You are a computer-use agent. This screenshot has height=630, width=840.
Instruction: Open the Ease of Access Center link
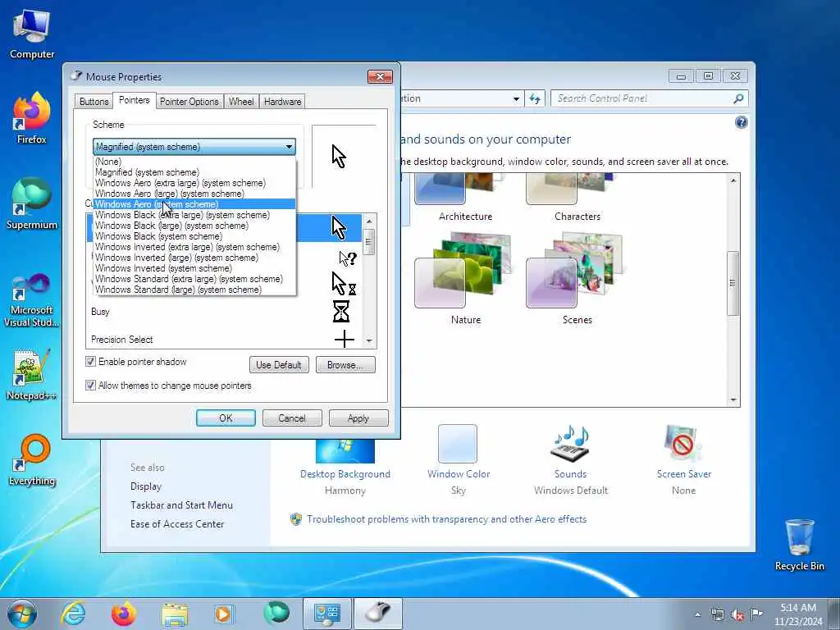click(177, 524)
